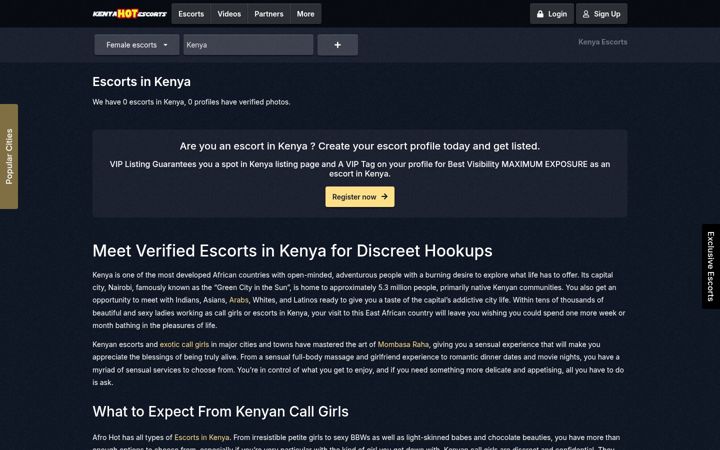Viewport: 720px width, 450px height.
Task: Click the Kenya Escorts breadcrumb link
Action: (602, 42)
